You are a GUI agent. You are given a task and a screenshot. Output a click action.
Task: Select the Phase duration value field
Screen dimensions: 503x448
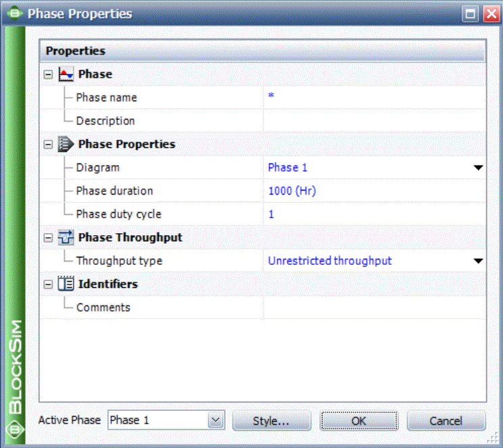[x=374, y=191]
